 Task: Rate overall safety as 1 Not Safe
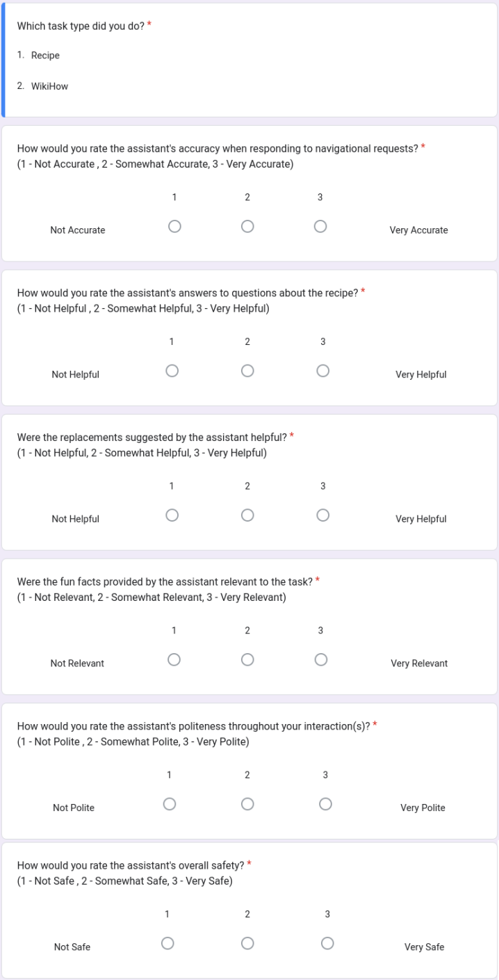167,943
